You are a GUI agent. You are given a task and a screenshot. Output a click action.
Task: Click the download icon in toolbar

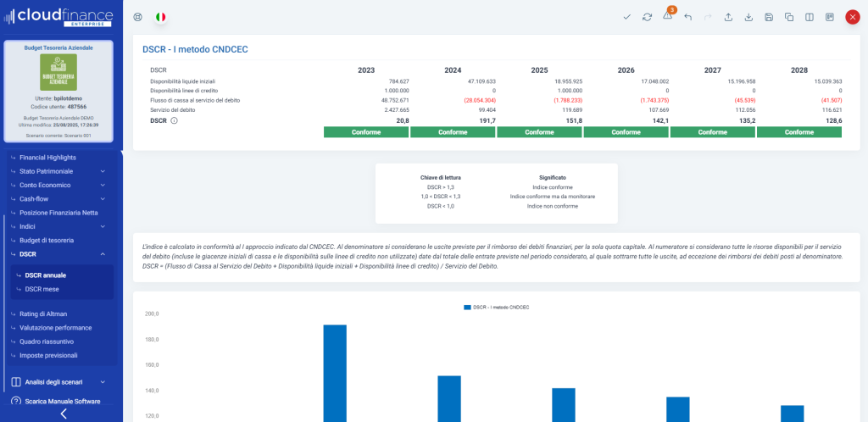click(748, 17)
